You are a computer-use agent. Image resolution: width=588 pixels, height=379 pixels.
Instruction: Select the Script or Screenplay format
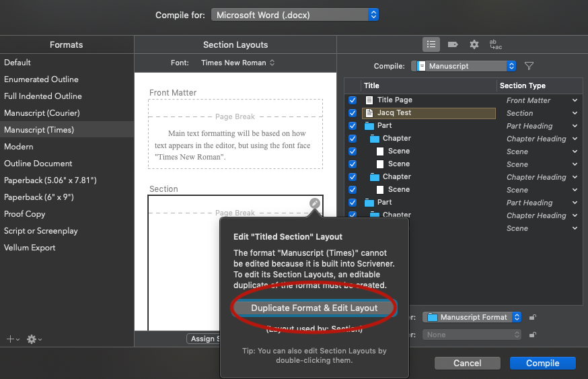click(x=67, y=231)
